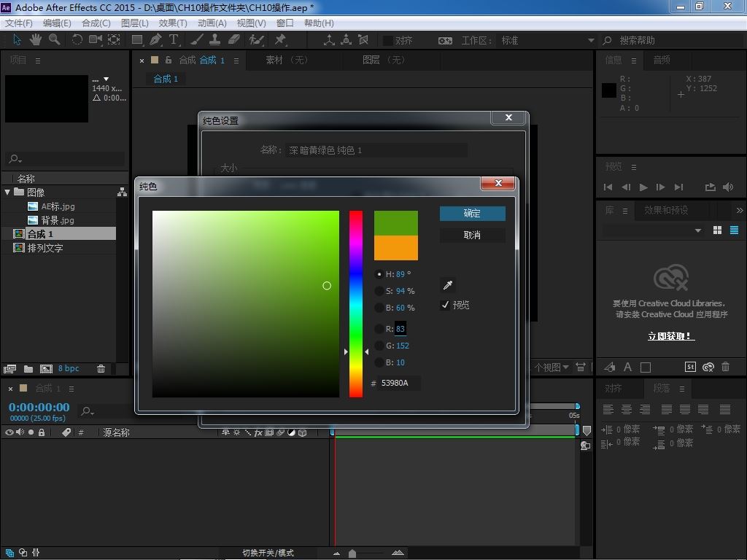The width and height of the screenshot is (747, 560).
Task: Select the Hand tool
Action: point(36,40)
